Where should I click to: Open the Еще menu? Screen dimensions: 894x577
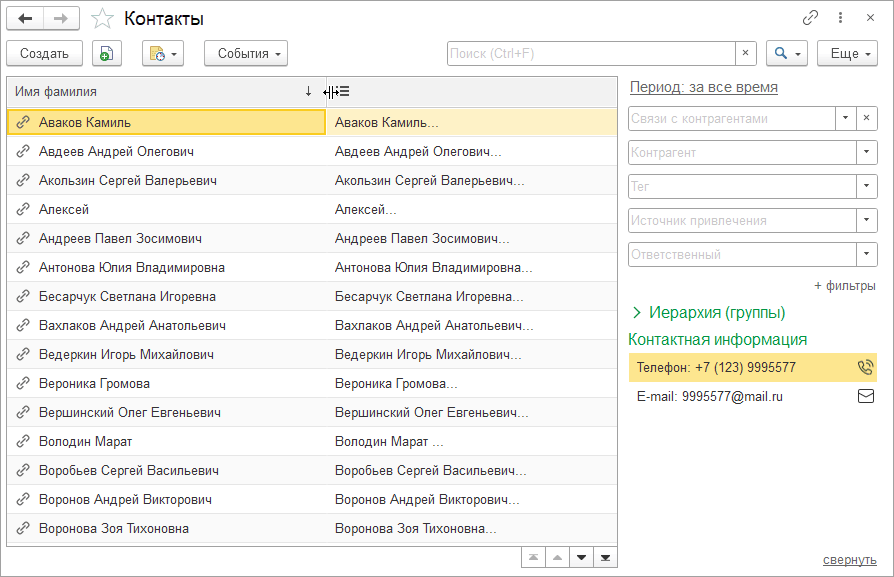tap(846, 54)
